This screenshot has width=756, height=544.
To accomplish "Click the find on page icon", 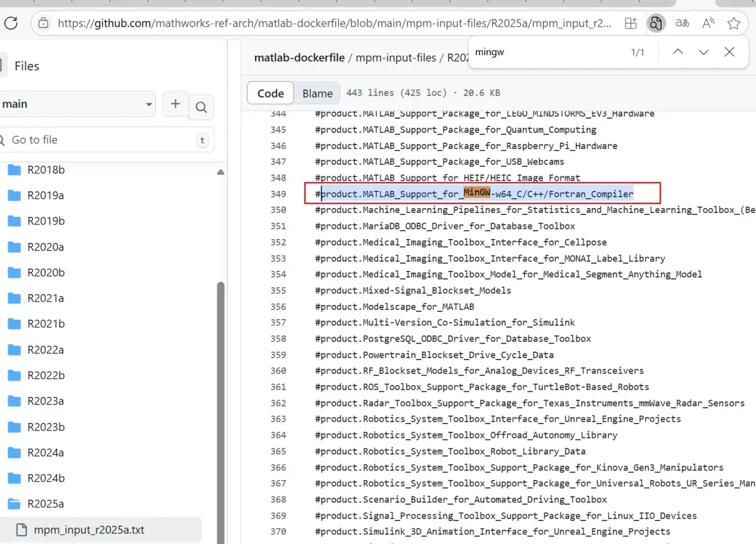I will click(x=656, y=23).
